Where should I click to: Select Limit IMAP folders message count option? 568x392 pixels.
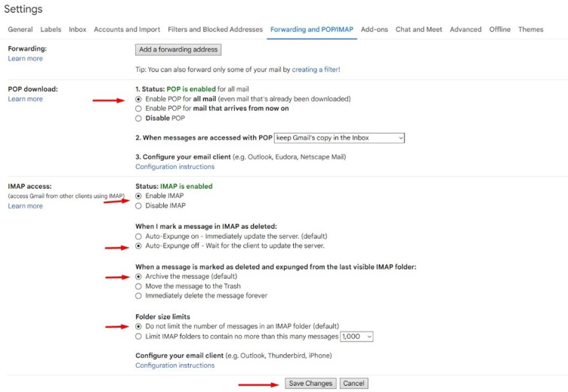click(138, 337)
